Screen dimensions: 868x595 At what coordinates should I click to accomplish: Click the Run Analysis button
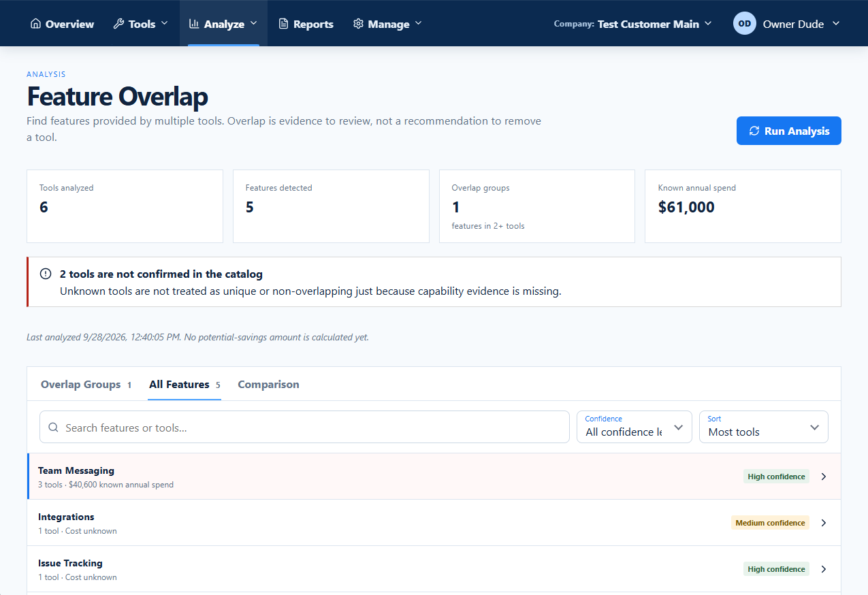point(789,131)
